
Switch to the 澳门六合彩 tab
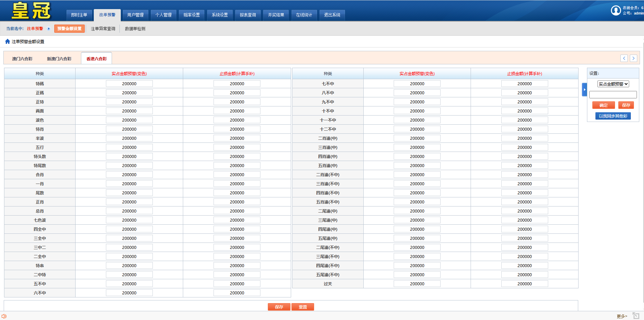[22, 59]
